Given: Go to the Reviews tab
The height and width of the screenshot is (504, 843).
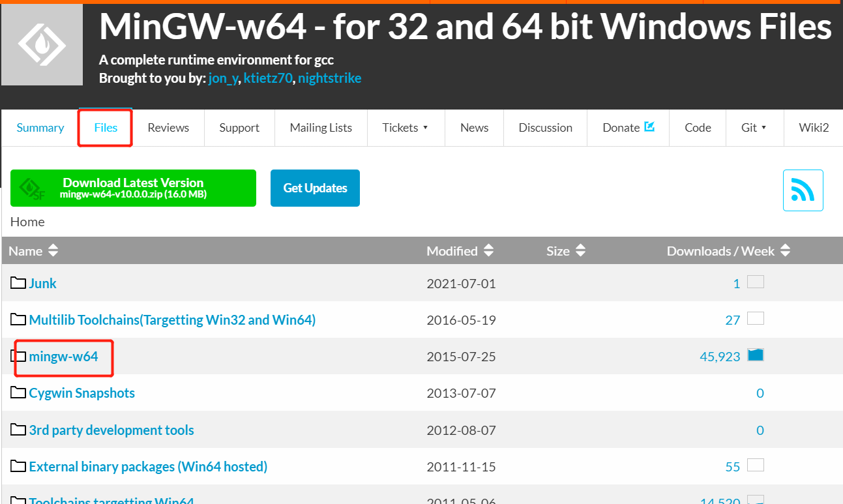Looking at the screenshot, I should [x=168, y=128].
